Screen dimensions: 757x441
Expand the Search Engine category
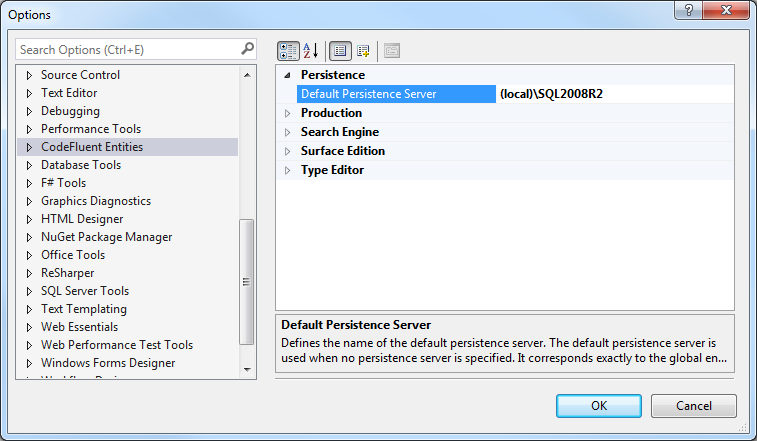pyautogui.click(x=288, y=132)
